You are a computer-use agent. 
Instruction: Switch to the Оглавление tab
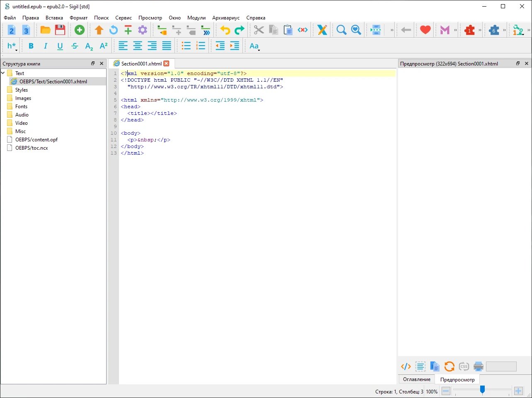pyautogui.click(x=416, y=379)
